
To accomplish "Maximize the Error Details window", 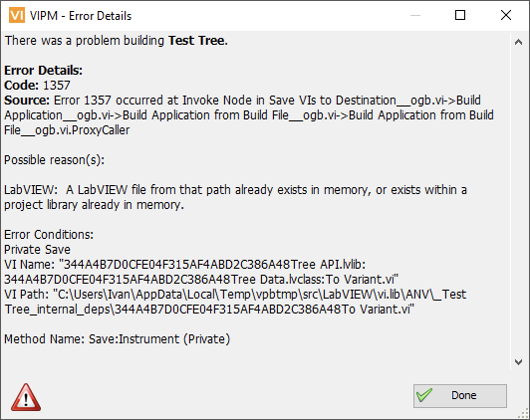I will [x=460, y=15].
